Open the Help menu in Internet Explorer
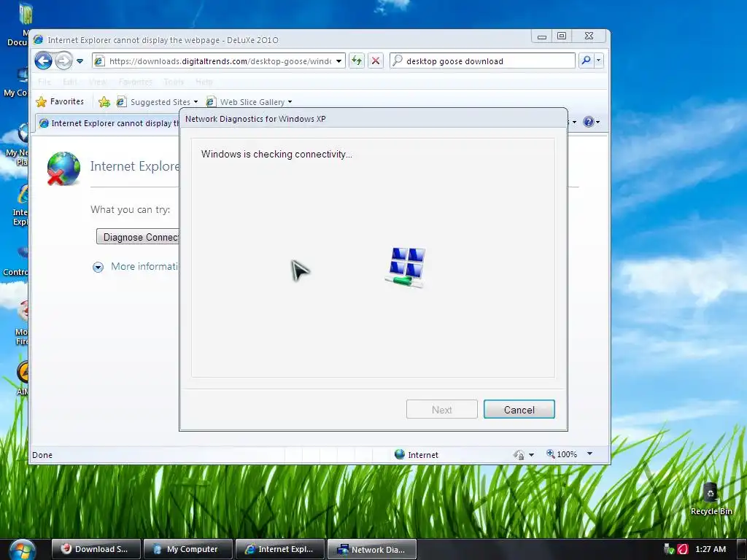The height and width of the screenshot is (560, 747). 204,82
